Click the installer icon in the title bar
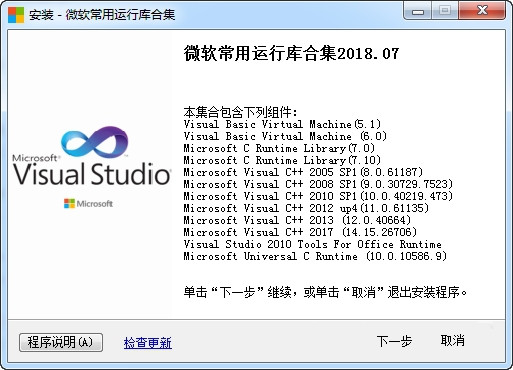The height and width of the screenshot is (370, 513). (16, 15)
